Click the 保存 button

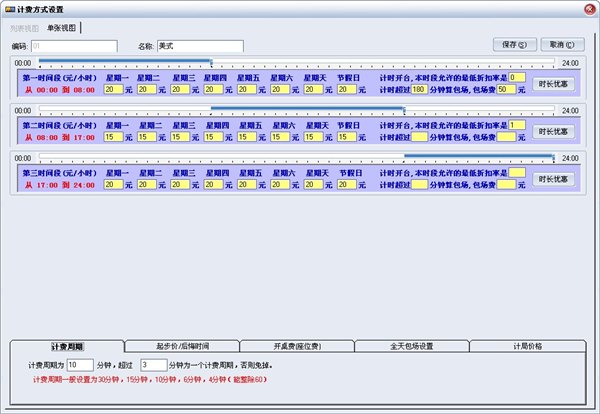coord(515,45)
